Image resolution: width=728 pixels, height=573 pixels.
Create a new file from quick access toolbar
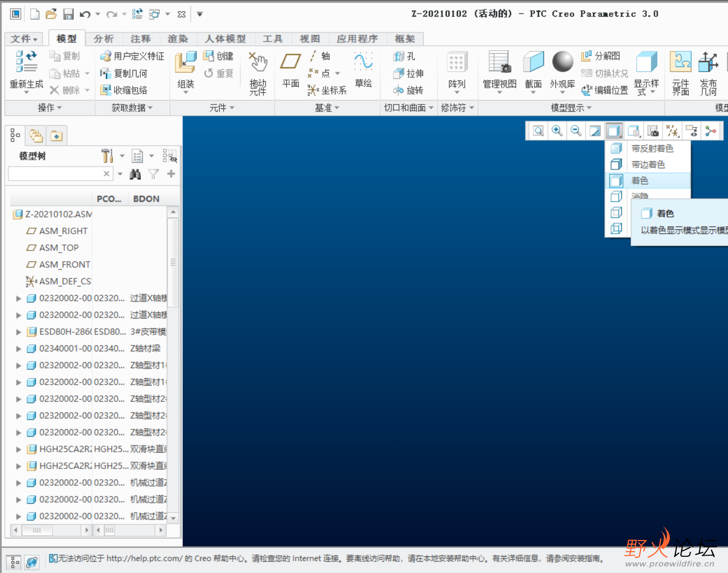coord(35,14)
